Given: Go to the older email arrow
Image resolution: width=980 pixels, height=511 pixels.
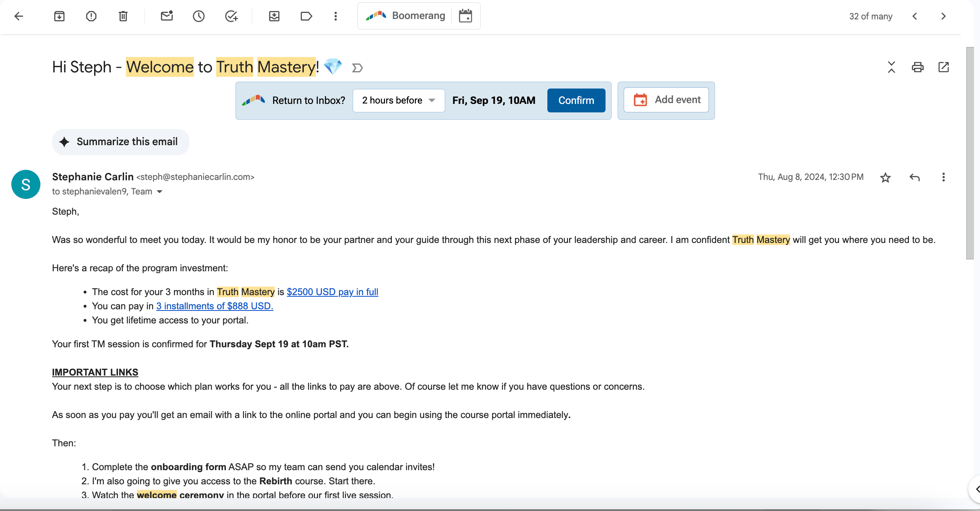Looking at the screenshot, I should [x=944, y=16].
